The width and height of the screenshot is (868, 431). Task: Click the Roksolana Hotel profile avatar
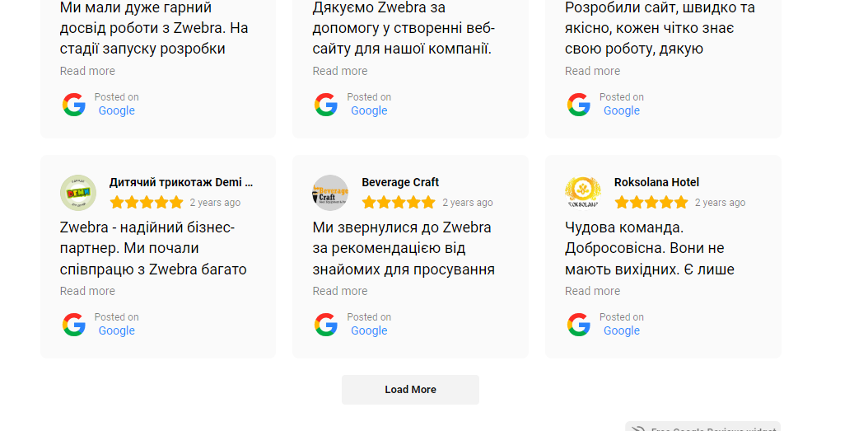[583, 193]
